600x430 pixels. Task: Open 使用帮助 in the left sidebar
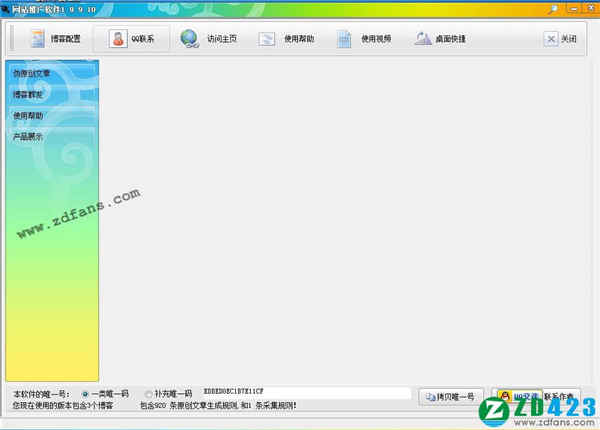click(29, 115)
